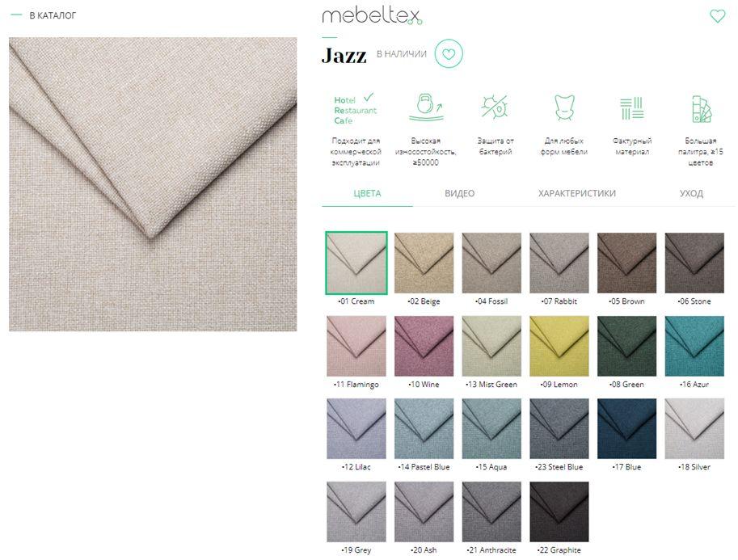Switch to the ВИДЕО tab
This screenshot has width=738, height=560.
tap(459, 193)
